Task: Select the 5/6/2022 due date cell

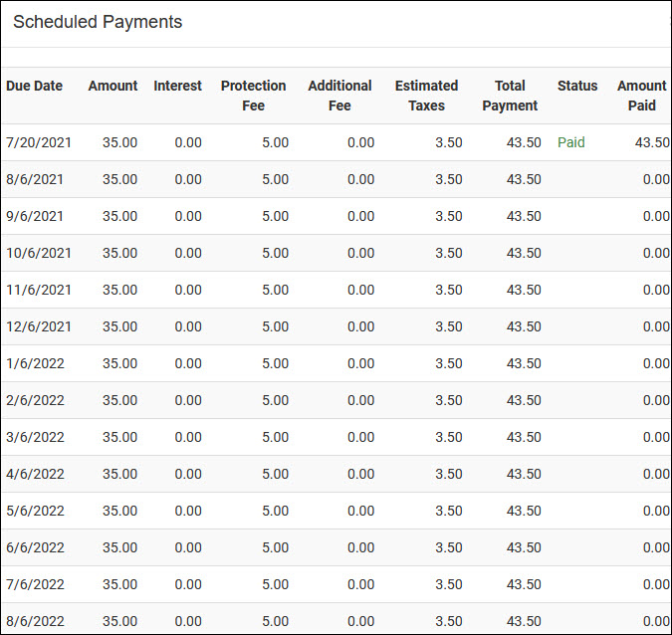Action: click(x=35, y=511)
